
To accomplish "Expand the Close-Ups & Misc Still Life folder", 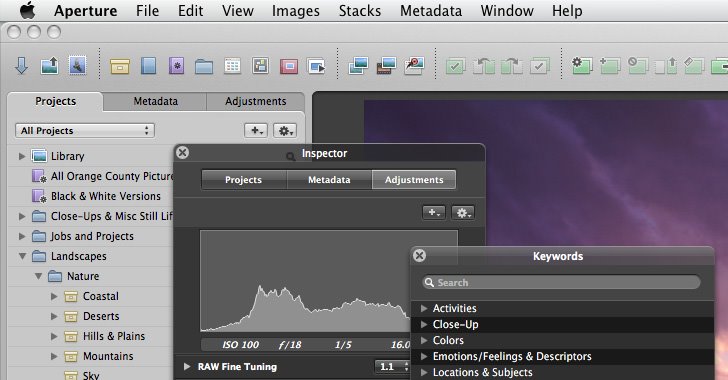I will click(x=22, y=216).
